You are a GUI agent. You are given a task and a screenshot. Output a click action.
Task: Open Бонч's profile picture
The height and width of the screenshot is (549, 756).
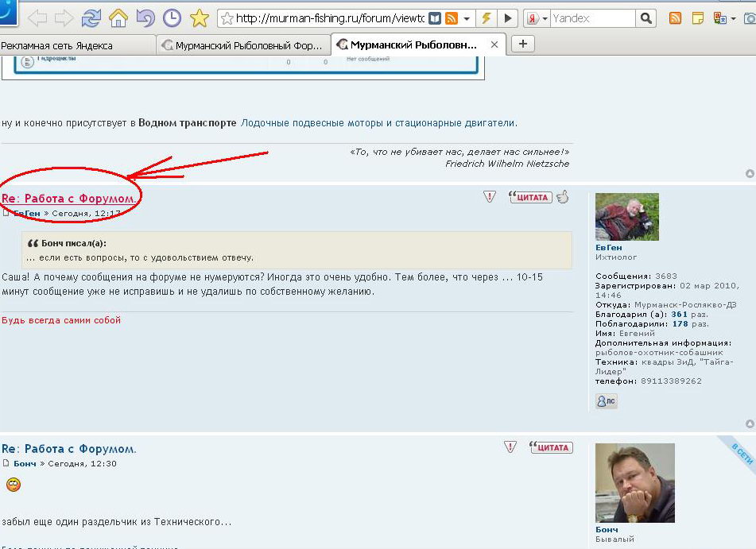pyautogui.click(x=634, y=482)
